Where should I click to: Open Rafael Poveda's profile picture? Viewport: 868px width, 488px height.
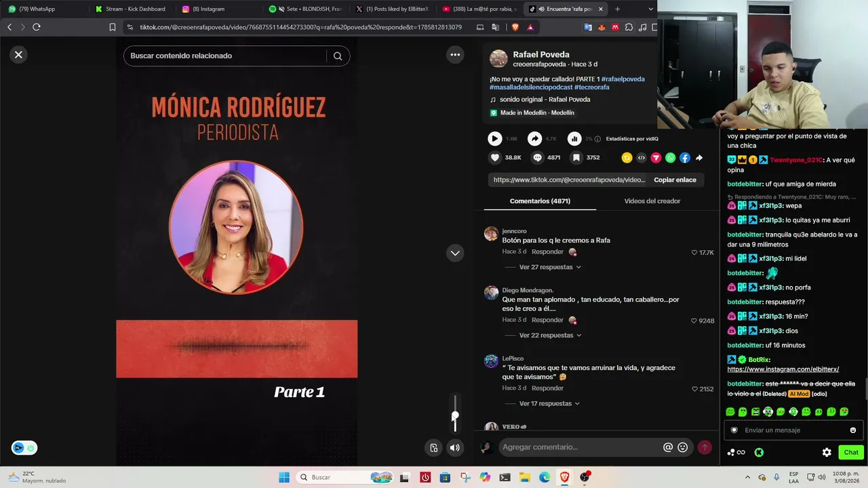click(498, 58)
